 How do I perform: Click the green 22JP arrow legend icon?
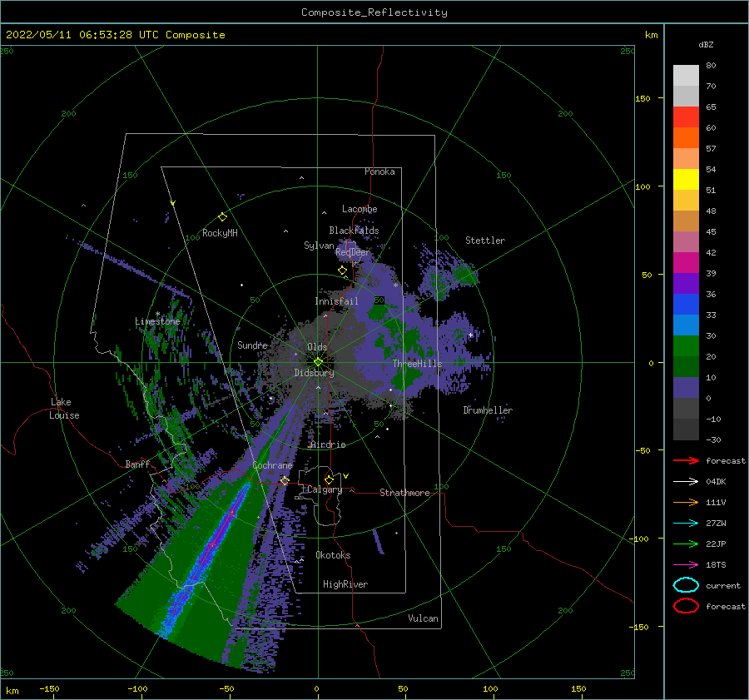click(x=686, y=544)
